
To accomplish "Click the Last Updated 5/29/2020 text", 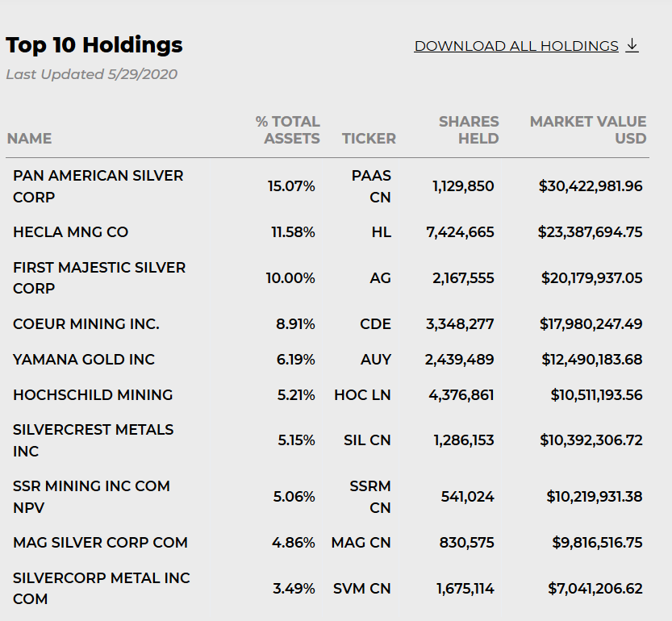I will point(92,75).
